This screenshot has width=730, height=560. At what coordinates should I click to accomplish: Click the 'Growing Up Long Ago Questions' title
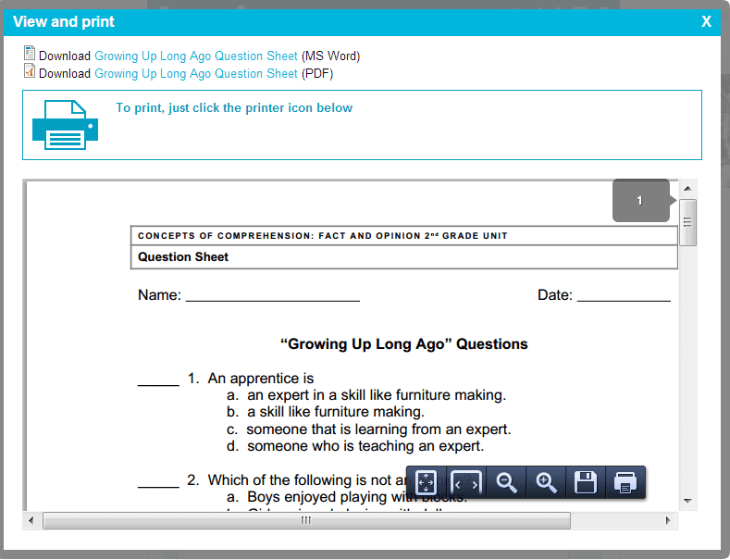click(404, 343)
